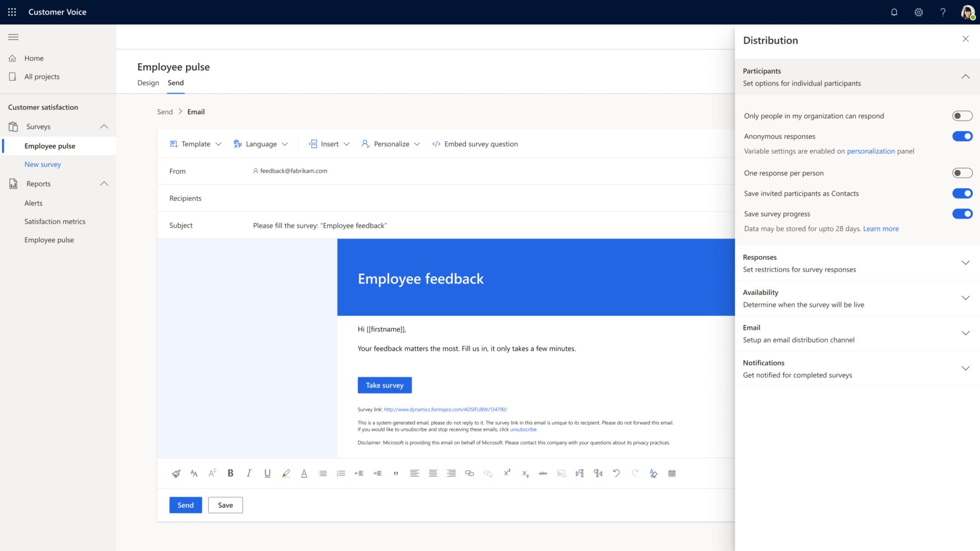Viewport: 980px width, 551px height.
Task: Disable Anonymous responses
Action: [x=963, y=136]
